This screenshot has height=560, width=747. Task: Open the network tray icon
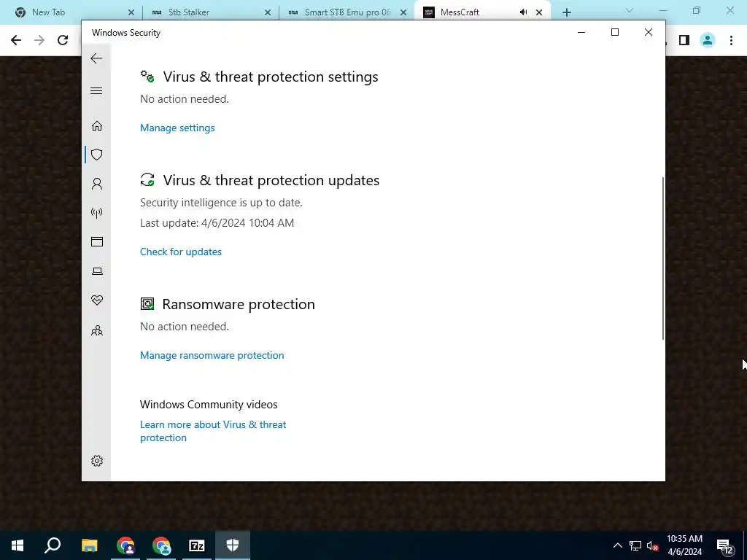pyautogui.click(x=635, y=545)
